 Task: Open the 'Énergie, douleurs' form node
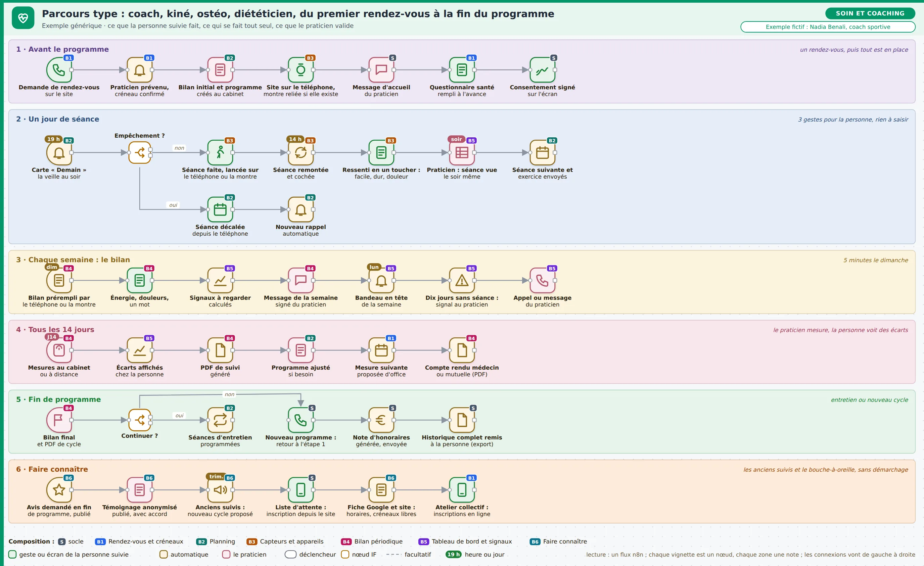139,280
